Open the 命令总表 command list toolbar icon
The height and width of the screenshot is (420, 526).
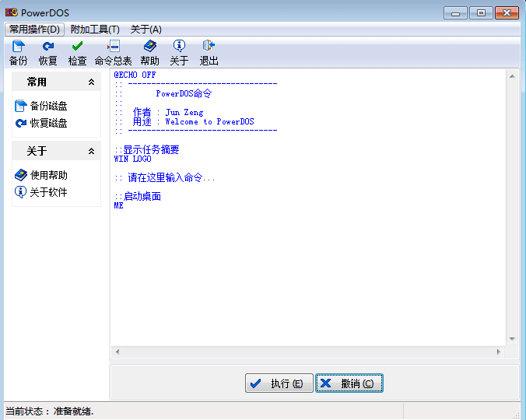[x=114, y=46]
